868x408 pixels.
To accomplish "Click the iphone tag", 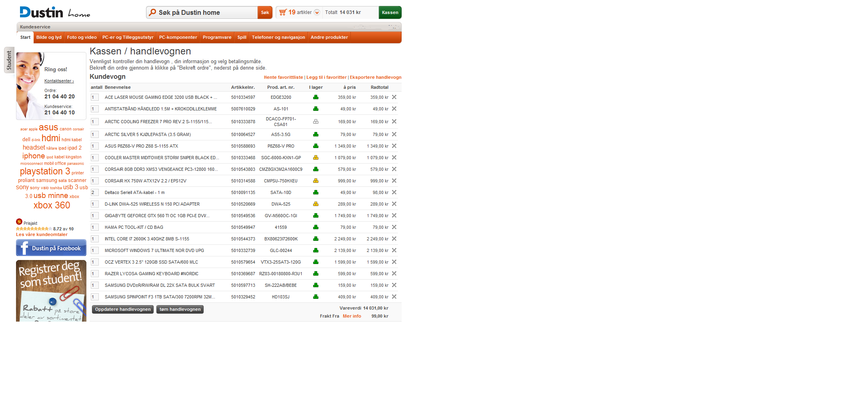I will [x=34, y=156].
